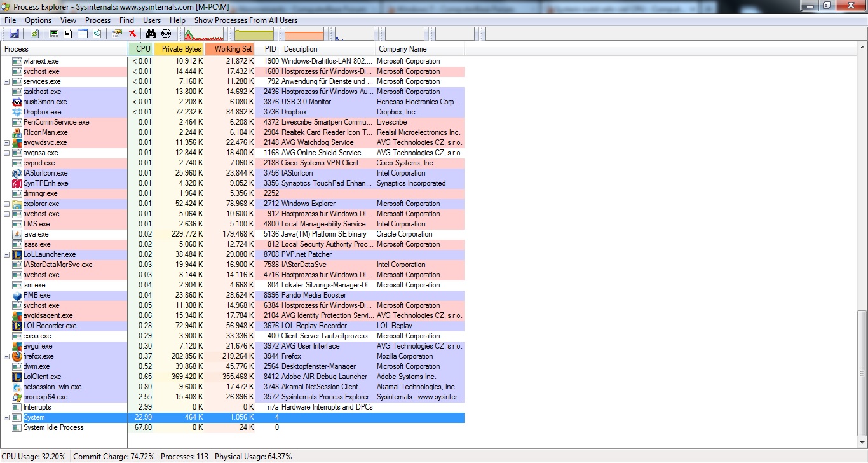The height and width of the screenshot is (463, 868).
Task: Open the Options menu
Action: [x=38, y=20]
